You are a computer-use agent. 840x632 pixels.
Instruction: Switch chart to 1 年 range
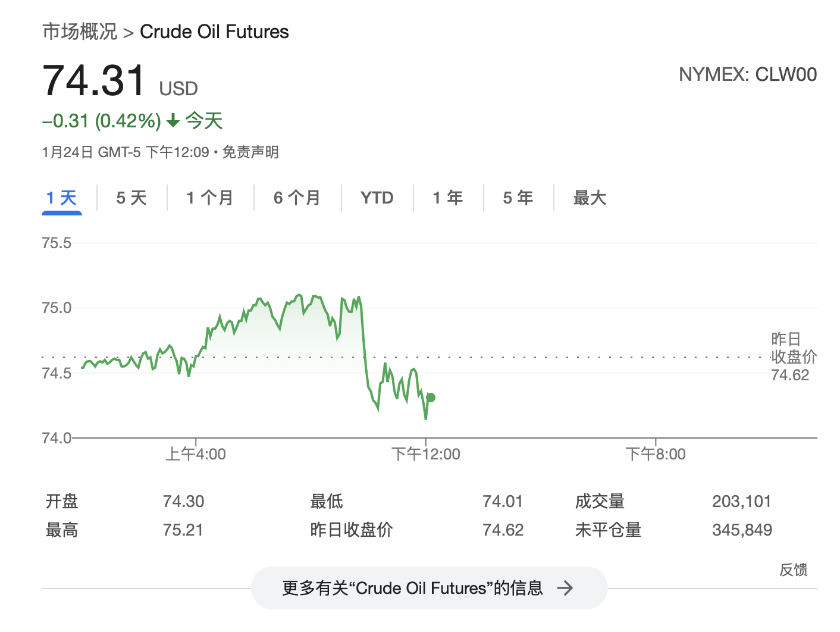click(x=448, y=198)
